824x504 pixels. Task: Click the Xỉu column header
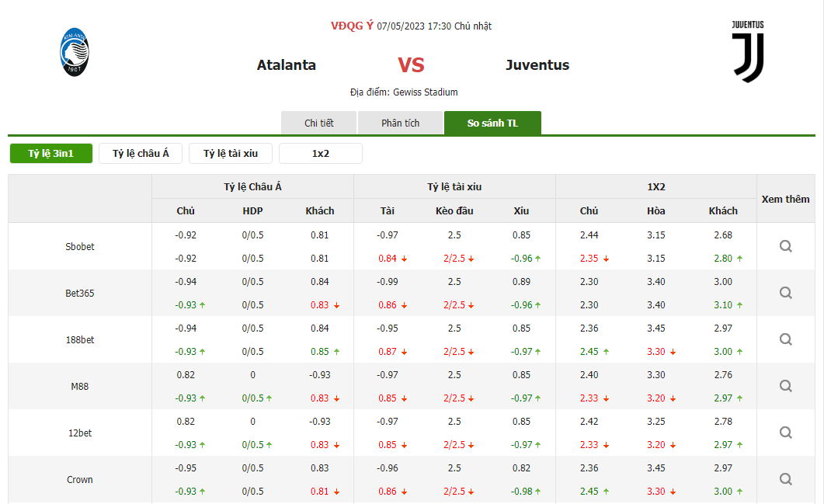(x=521, y=210)
